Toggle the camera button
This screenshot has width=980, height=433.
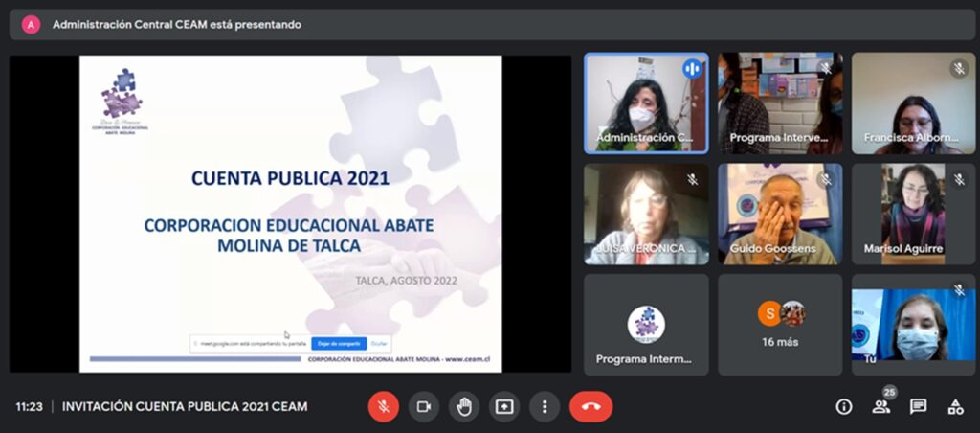click(x=424, y=406)
